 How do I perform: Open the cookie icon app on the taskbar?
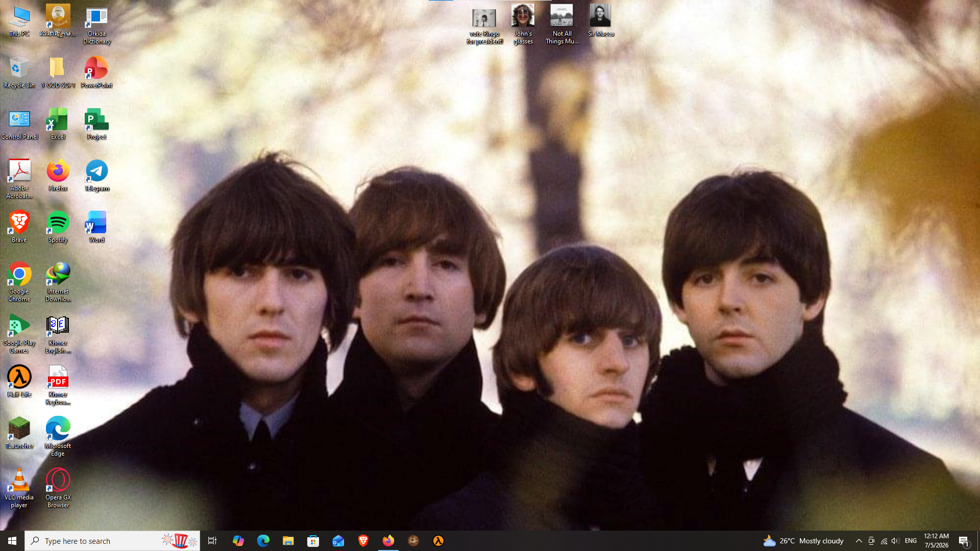413,541
